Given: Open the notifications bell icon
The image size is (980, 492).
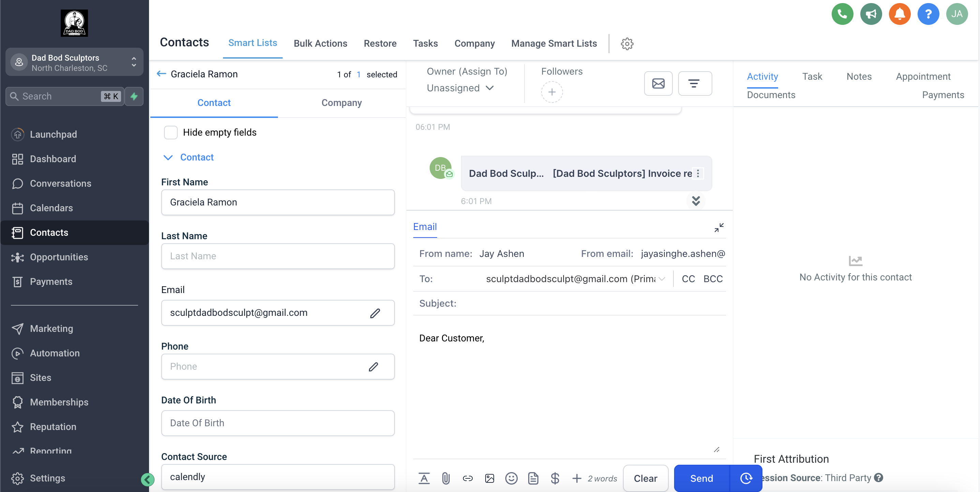Looking at the screenshot, I should pos(900,14).
